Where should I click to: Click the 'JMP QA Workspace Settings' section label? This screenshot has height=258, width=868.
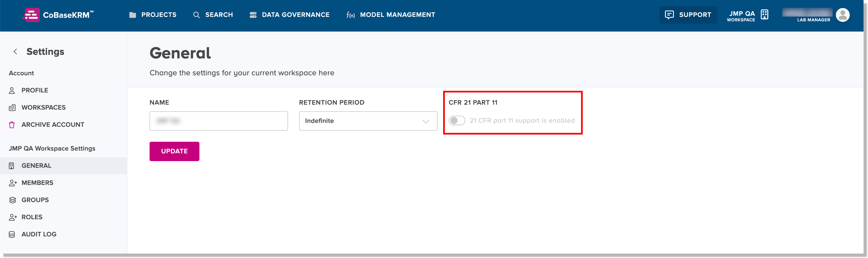(52, 149)
